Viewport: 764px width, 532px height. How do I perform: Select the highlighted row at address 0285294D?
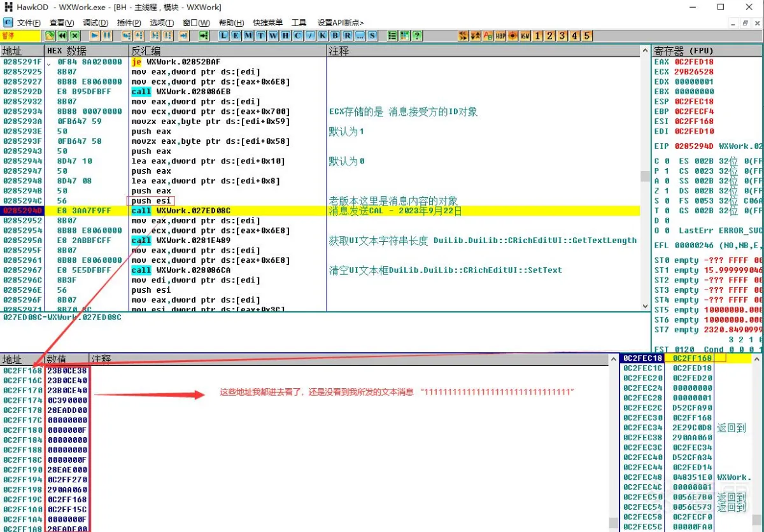(x=320, y=211)
